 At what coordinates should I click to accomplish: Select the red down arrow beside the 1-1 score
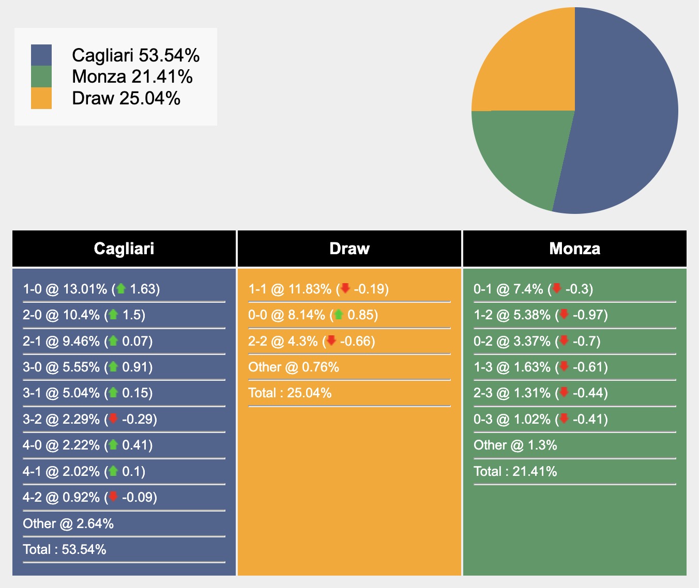(x=345, y=289)
